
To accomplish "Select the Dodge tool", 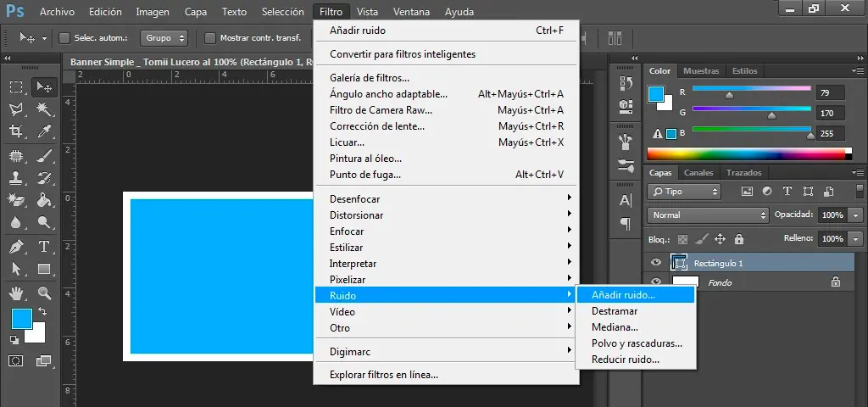I will tap(44, 223).
